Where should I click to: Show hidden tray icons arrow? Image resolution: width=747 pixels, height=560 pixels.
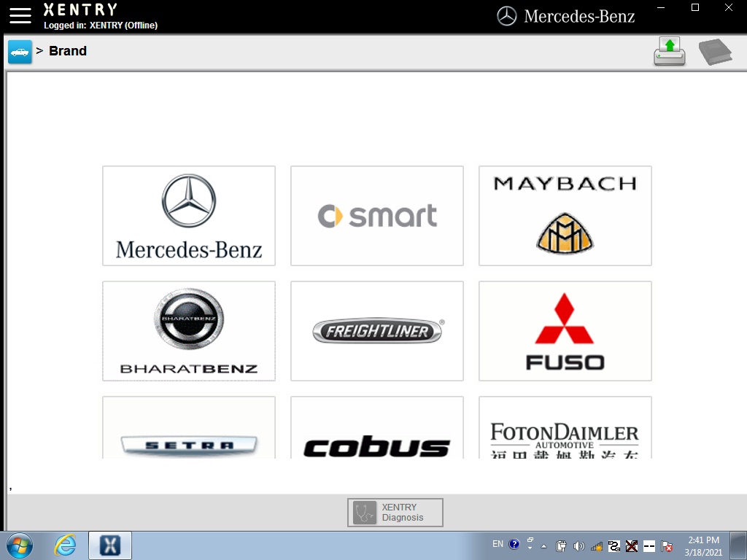544,545
